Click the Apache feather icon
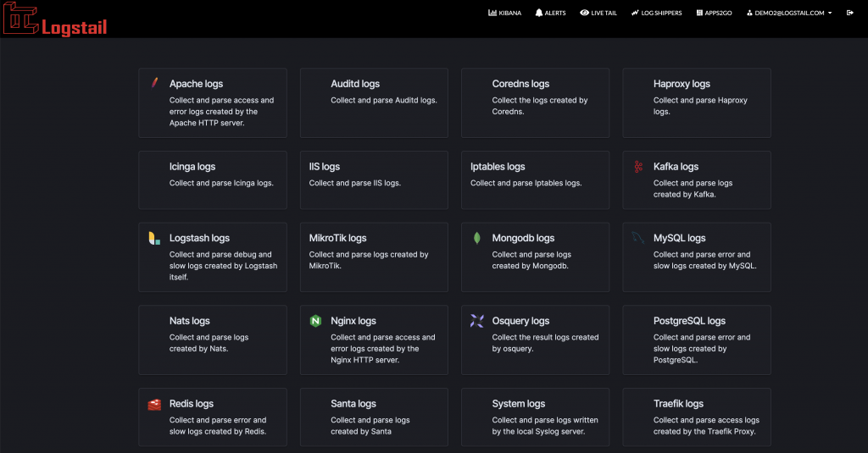 tap(154, 83)
